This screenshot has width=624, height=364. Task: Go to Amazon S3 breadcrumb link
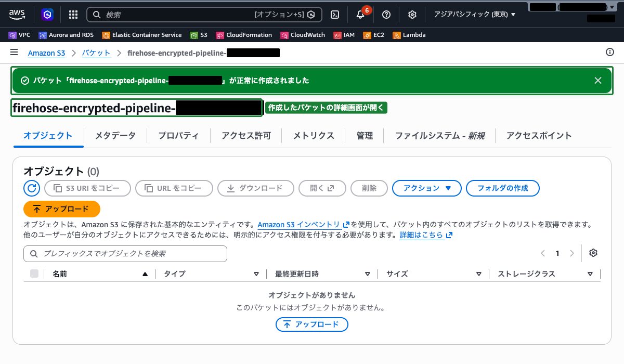pyautogui.click(x=46, y=53)
